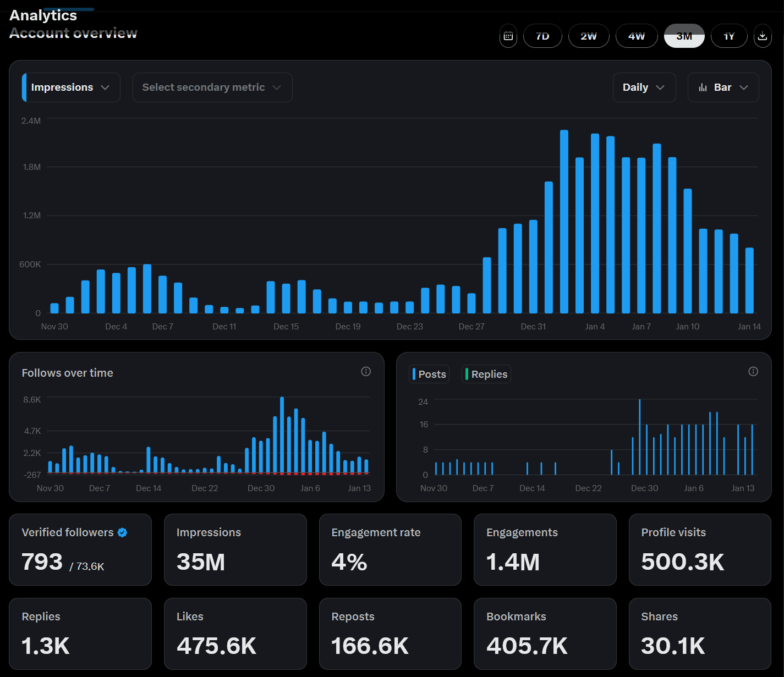
Task: Click the bar chart icon beside Bar
Action: (x=703, y=87)
